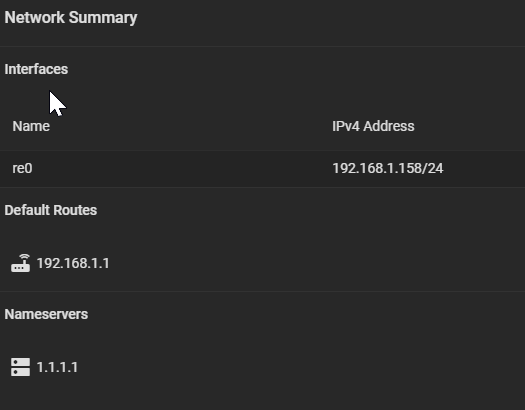Click the word Summary in the card title

pos(103,18)
